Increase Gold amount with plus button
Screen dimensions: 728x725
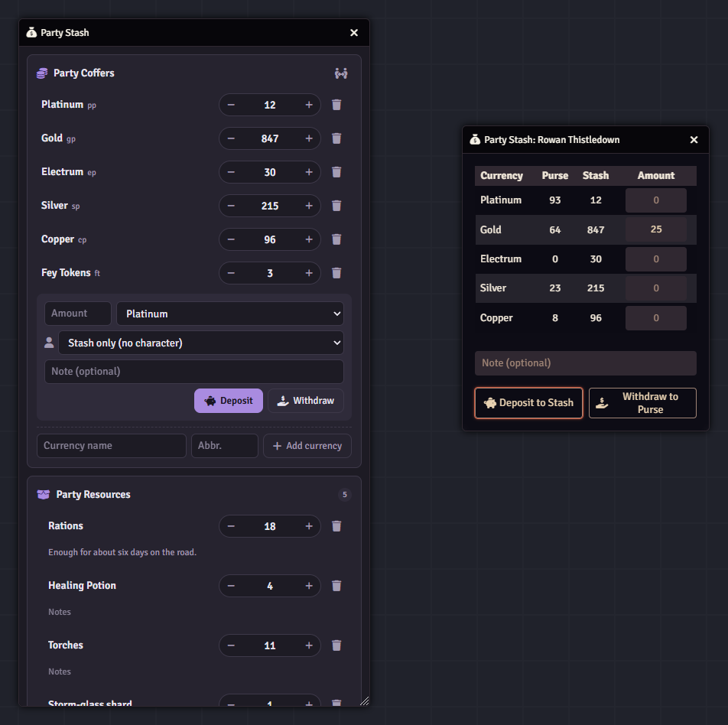click(309, 138)
